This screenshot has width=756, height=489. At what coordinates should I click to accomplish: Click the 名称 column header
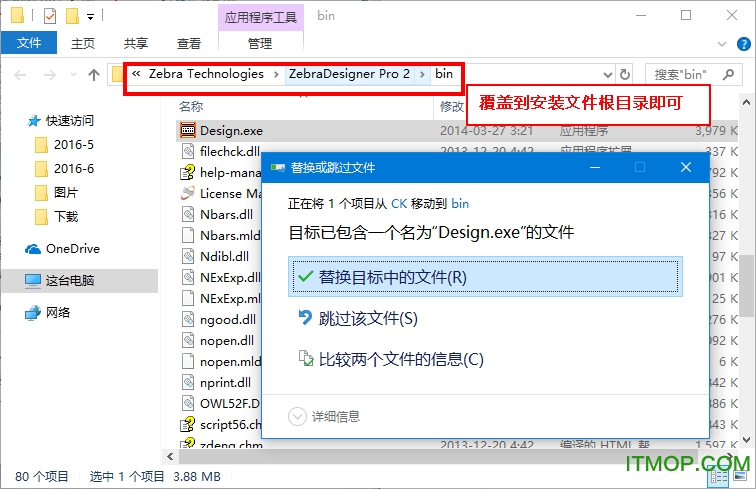(x=191, y=107)
